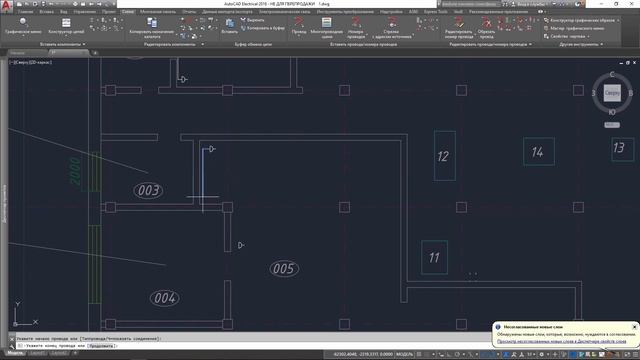Expand Другие инструменты panel
This screenshot has height=360, width=640.
pos(581,44)
